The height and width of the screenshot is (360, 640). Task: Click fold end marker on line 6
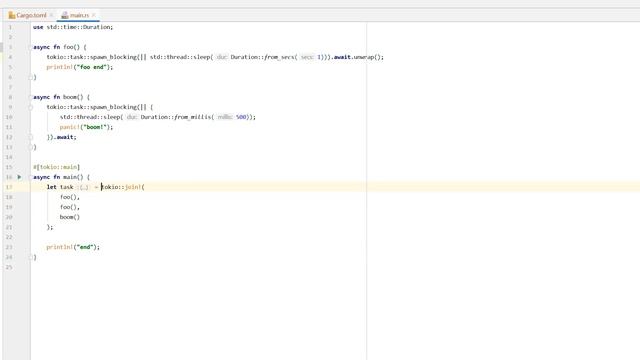tap(31, 77)
